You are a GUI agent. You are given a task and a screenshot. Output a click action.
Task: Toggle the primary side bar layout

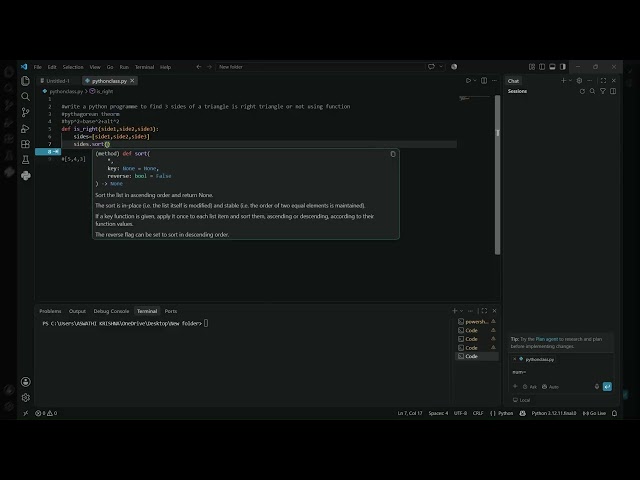coord(542,67)
